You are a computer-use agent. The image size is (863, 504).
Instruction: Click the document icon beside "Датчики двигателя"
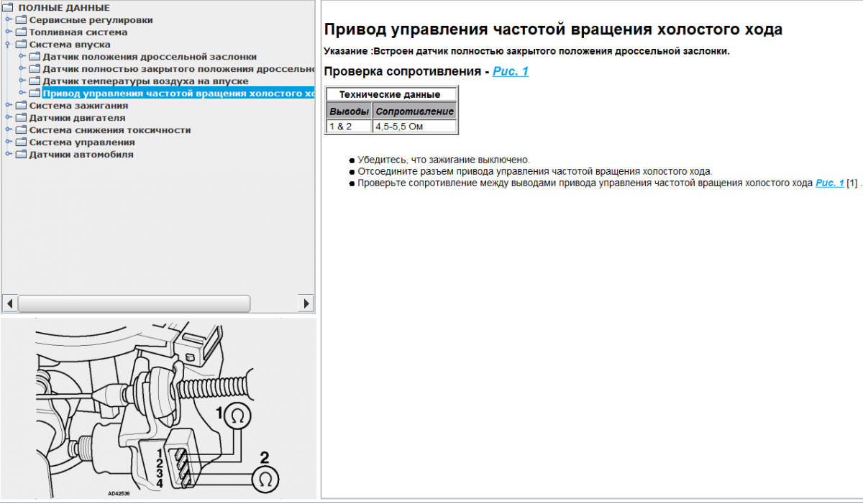pyautogui.click(x=19, y=116)
